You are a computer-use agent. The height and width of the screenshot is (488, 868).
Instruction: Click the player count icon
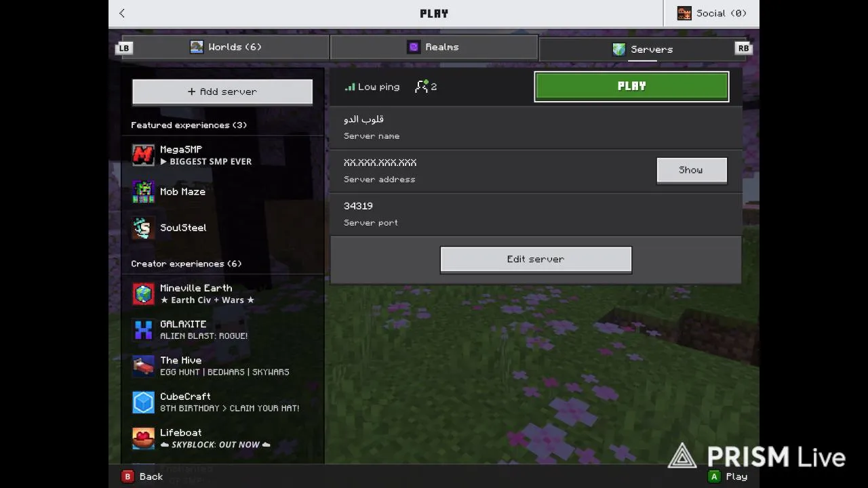click(x=421, y=86)
